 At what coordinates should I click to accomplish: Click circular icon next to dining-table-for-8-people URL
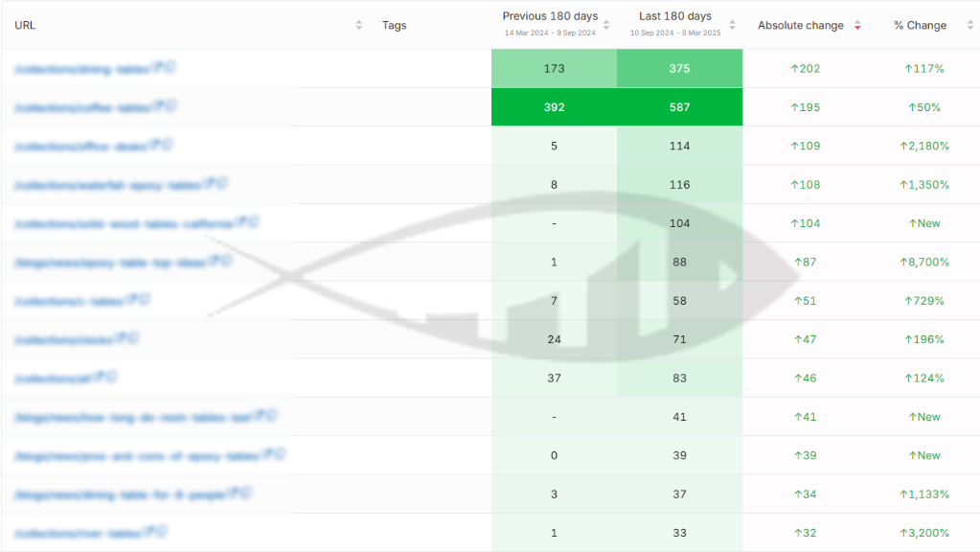click(x=246, y=494)
